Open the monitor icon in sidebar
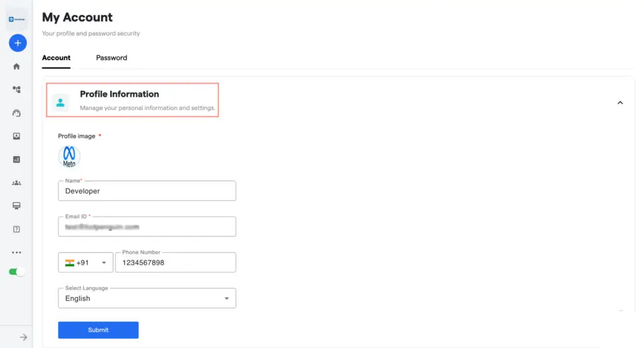This screenshot has width=644, height=348. coord(17,206)
